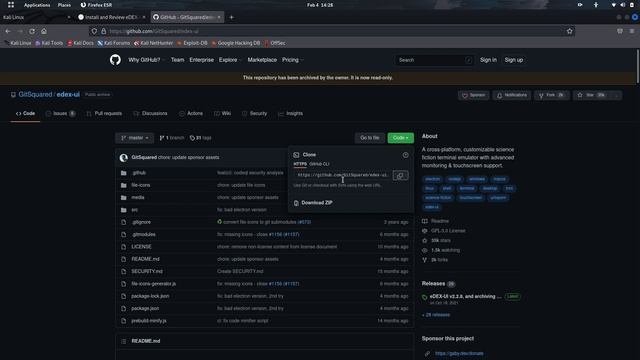
Task: Close the Install and Review eDEX tab
Action: tap(144, 17)
